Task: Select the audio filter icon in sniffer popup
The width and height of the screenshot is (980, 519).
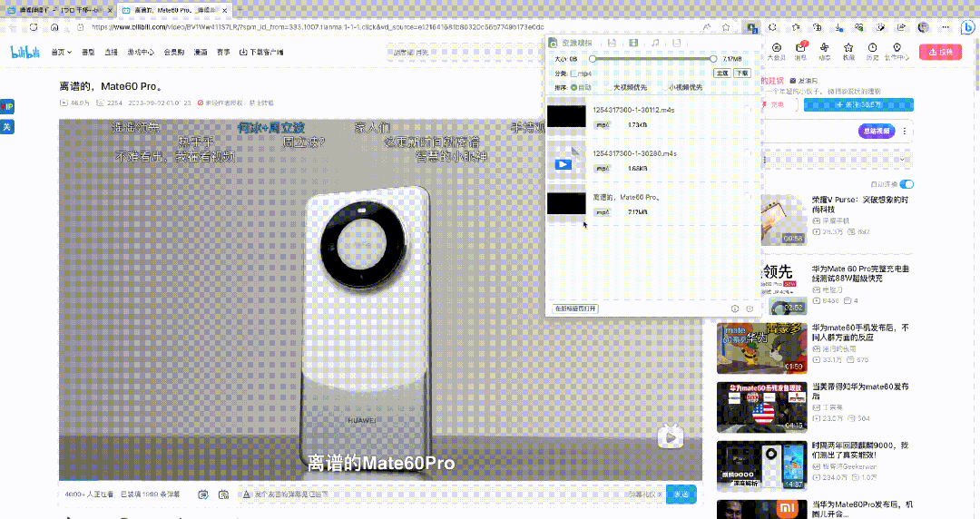Action: point(655,44)
